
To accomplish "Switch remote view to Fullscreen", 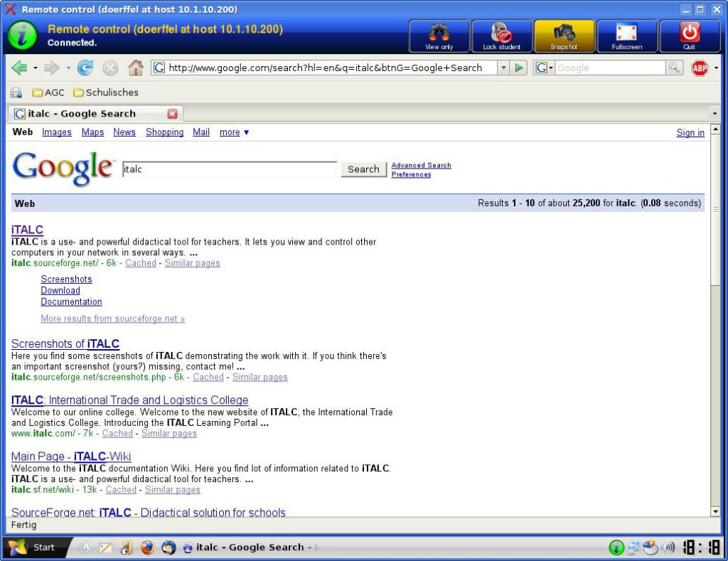I will [x=626, y=36].
